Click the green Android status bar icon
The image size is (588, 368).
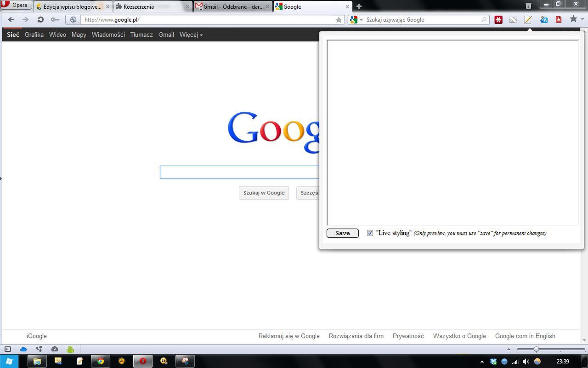(70, 349)
